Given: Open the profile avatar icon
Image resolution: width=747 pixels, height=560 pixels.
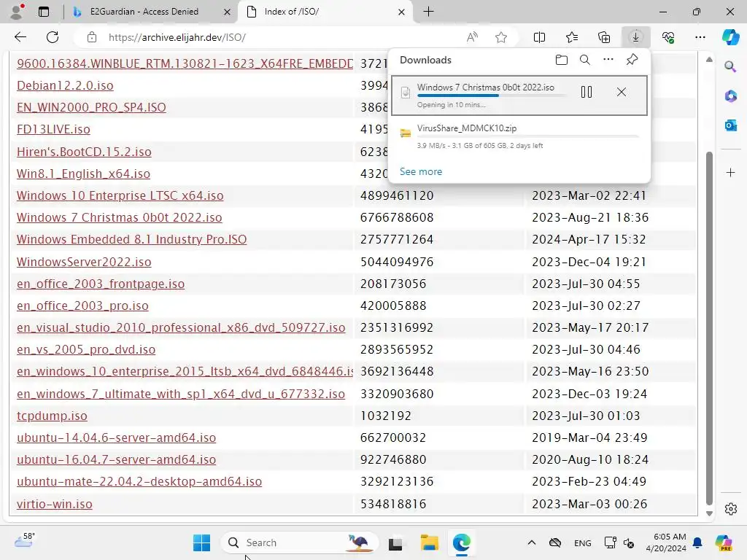Looking at the screenshot, I should 18,12.
